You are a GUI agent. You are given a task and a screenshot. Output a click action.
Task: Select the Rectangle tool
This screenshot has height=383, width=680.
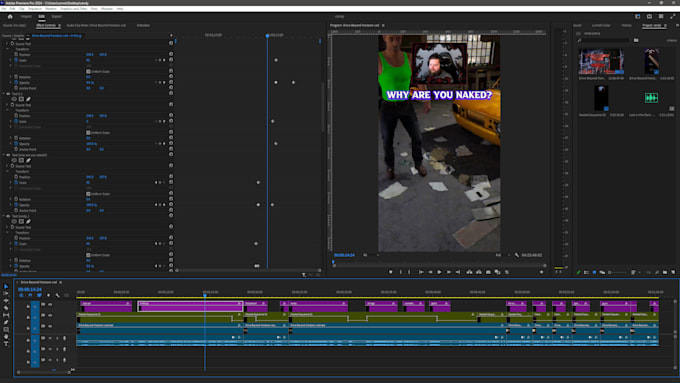coord(6,329)
